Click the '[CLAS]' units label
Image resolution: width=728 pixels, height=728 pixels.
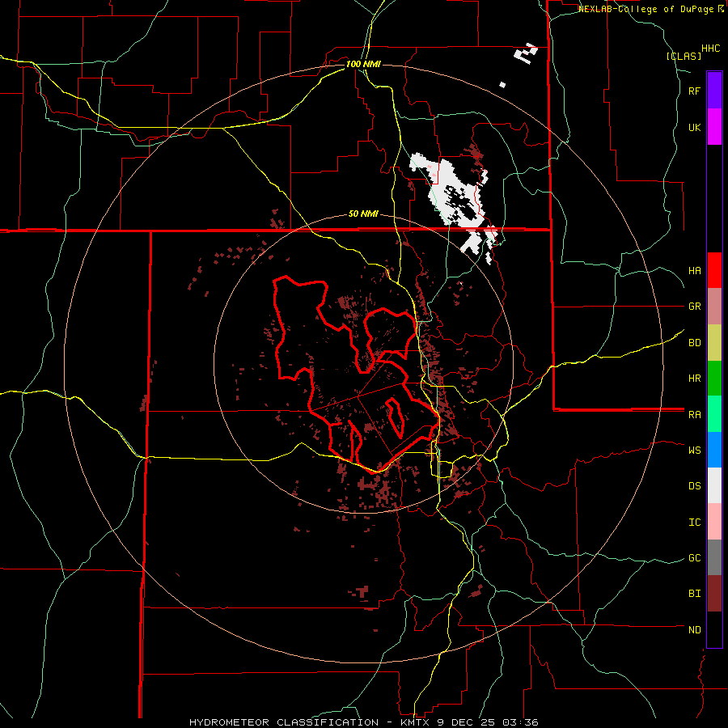point(684,57)
